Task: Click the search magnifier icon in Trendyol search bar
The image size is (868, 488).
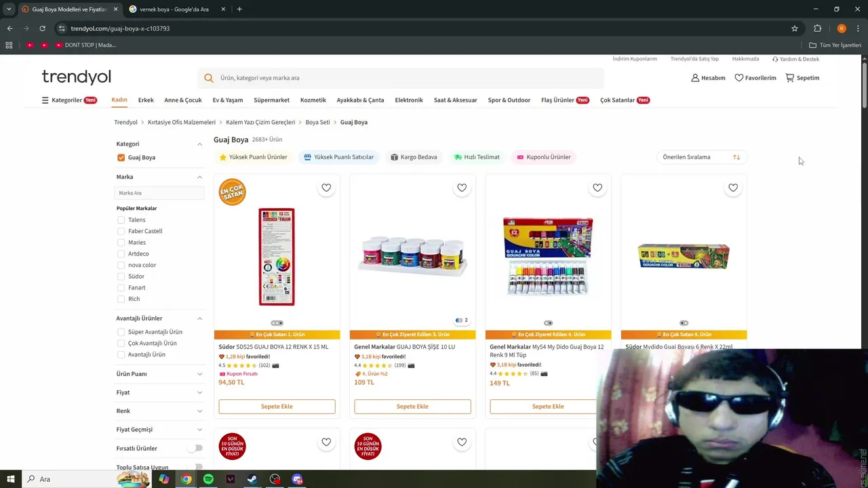Action: 209,78
